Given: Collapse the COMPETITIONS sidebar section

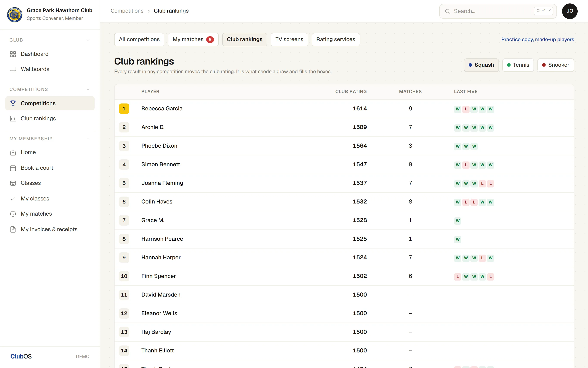Looking at the screenshot, I should coord(88,89).
